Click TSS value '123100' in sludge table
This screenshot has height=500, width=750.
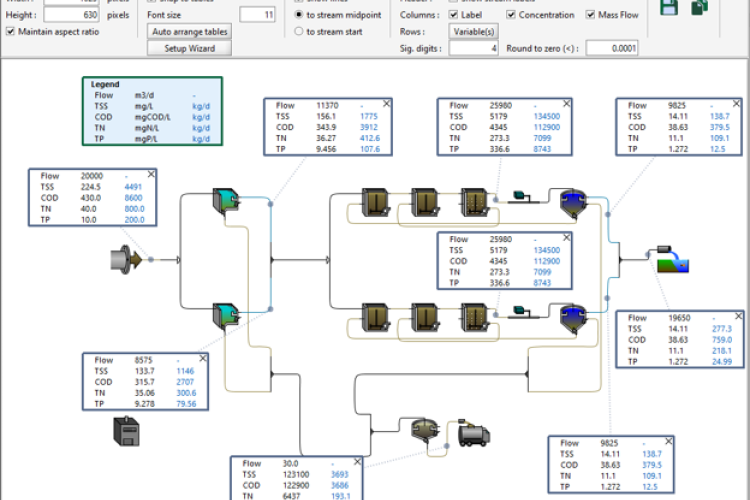pyautogui.click(x=296, y=475)
